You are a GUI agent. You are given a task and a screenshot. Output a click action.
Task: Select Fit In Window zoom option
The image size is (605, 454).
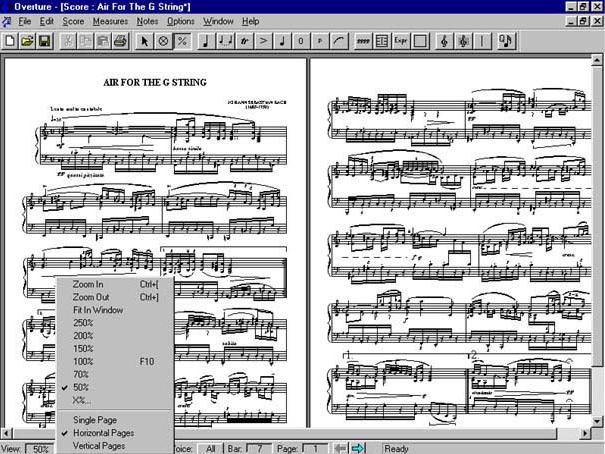(x=115, y=310)
